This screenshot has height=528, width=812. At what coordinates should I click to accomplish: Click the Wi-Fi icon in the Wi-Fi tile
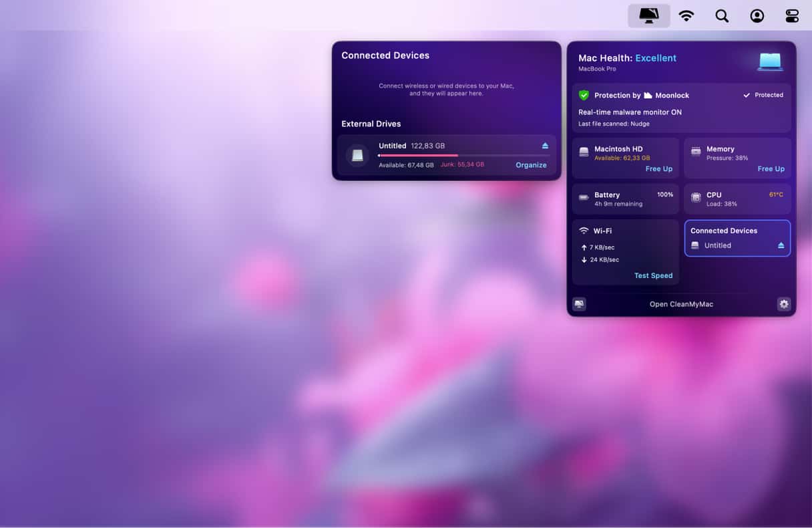coord(584,231)
